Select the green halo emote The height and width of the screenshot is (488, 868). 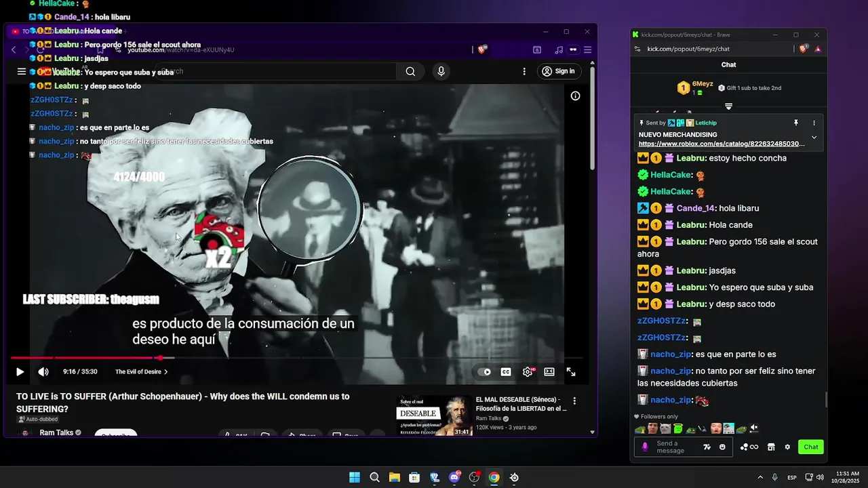[677, 428]
